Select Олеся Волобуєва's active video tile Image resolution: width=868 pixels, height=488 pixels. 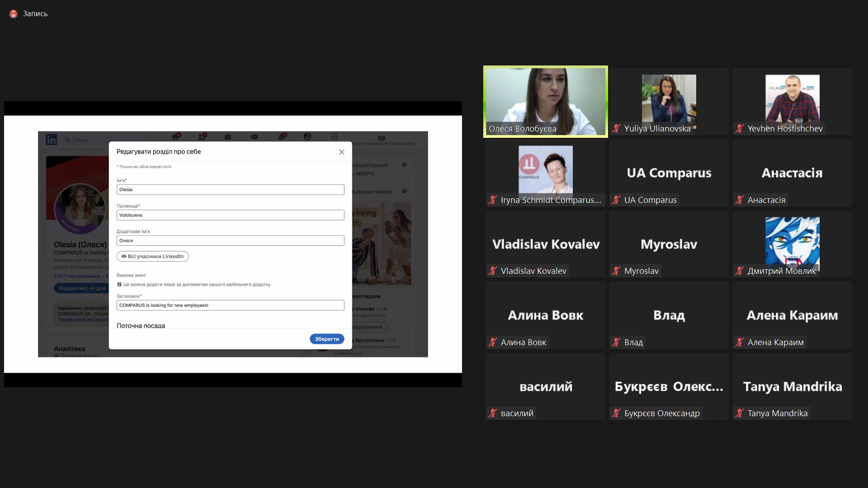tap(546, 102)
